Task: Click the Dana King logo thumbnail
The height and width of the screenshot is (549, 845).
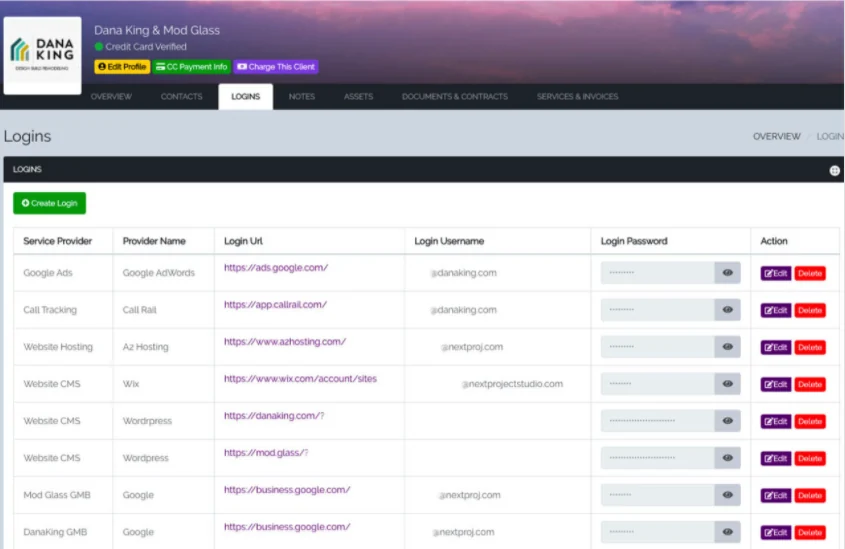Action: [x=43, y=55]
